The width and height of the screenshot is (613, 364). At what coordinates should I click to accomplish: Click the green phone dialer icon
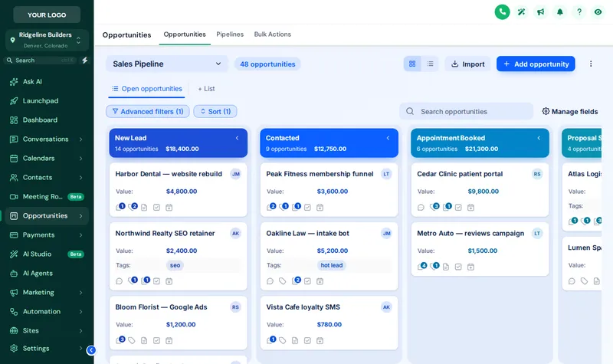[502, 12]
